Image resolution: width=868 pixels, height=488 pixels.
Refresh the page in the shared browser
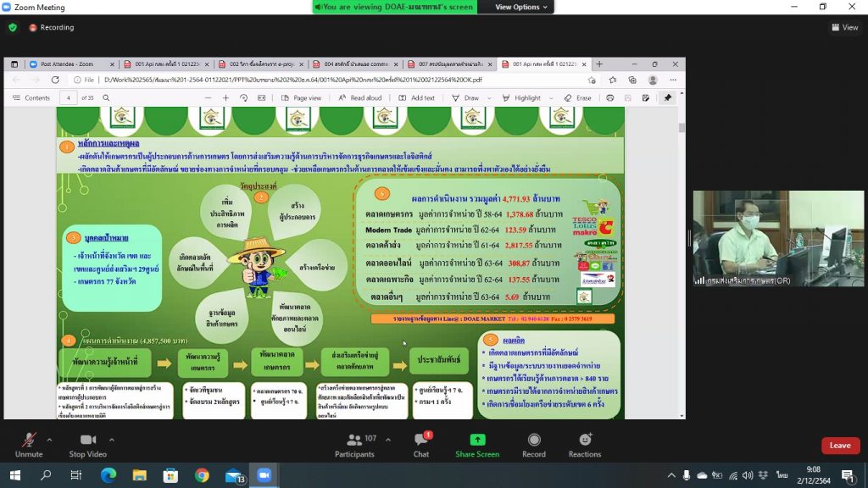click(55, 80)
